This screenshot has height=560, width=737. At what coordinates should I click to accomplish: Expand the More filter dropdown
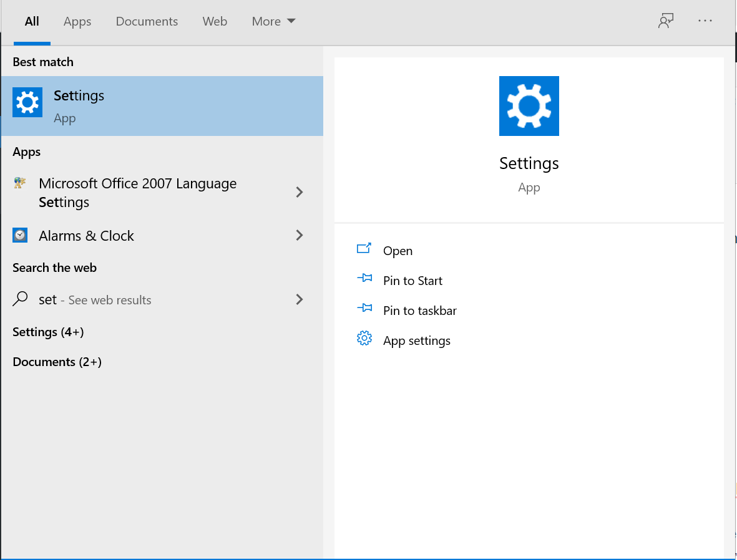point(273,21)
